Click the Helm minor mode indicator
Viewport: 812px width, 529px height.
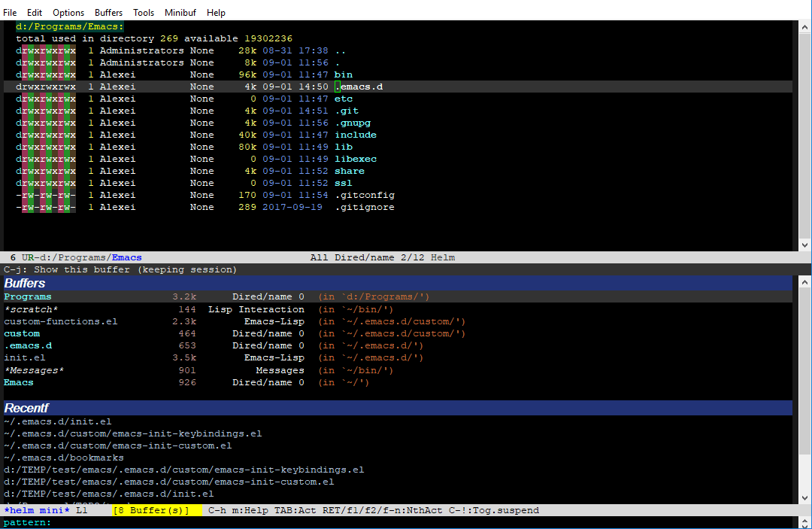(x=443, y=257)
